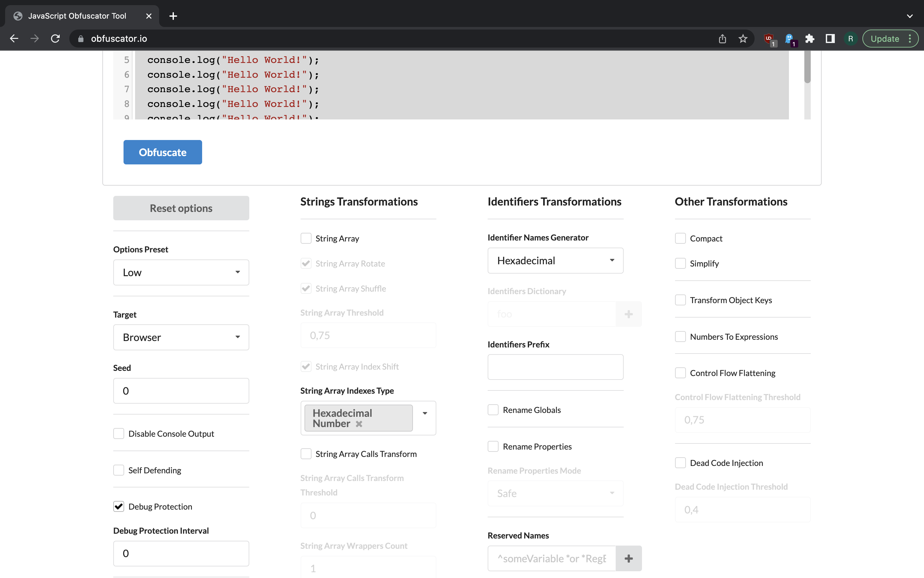Tick the Rename Properties checkbox
Image resolution: width=924 pixels, height=578 pixels.
pyautogui.click(x=493, y=446)
